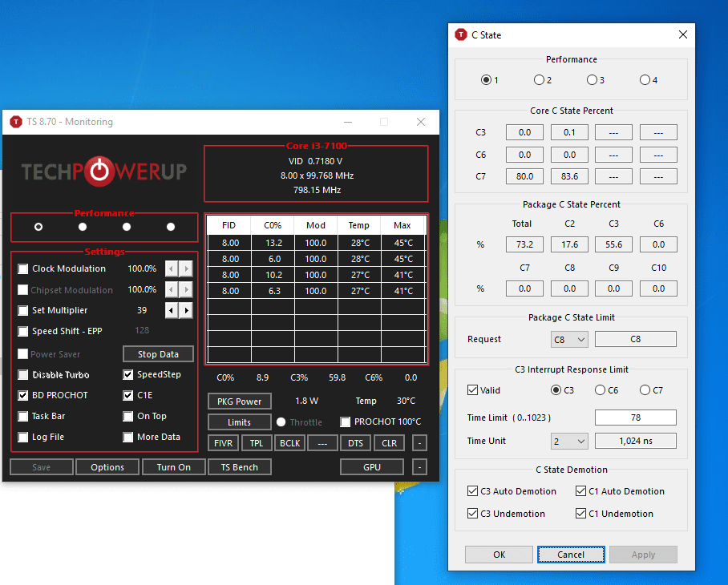Open the Options dialog

107,467
